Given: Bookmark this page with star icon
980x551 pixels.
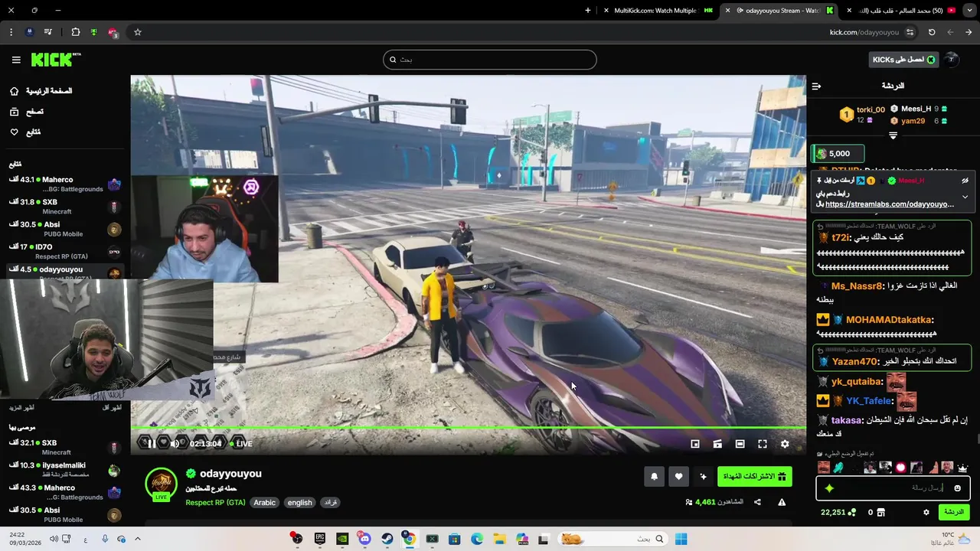Looking at the screenshot, I should pyautogui.click(x=138, y=32).
